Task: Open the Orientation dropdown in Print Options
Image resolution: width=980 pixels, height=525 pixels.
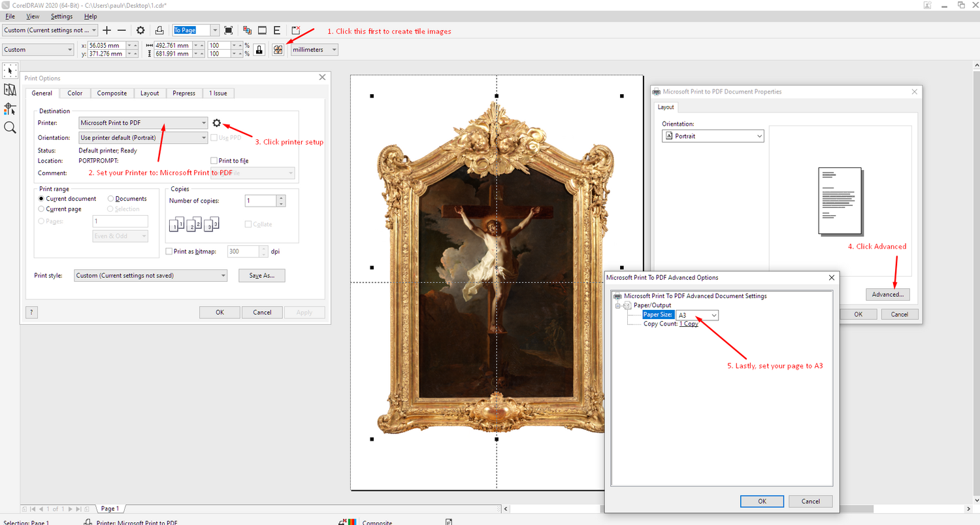Action: point(143,138)
